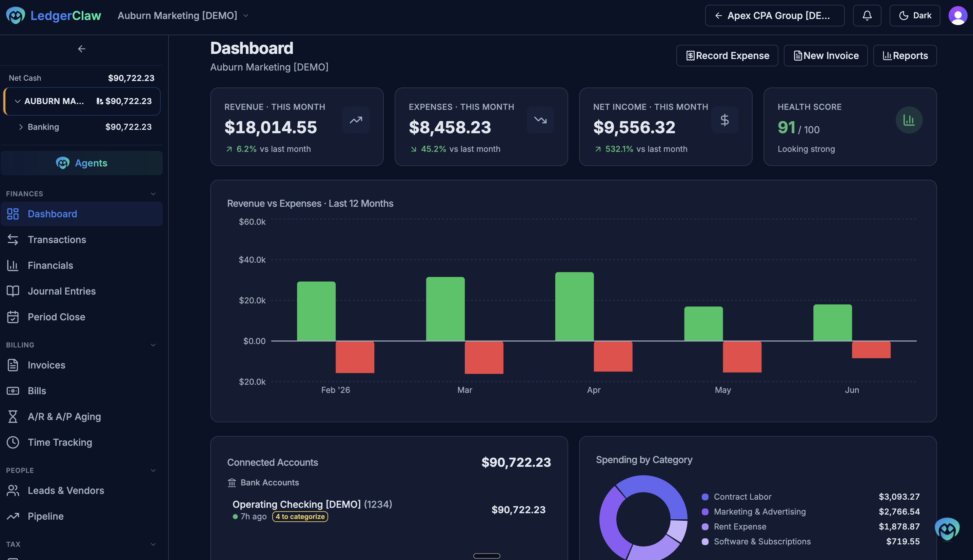Viewport: 973px width, 560px height.
Task: Expand the Banking account row
Action: 21,127
